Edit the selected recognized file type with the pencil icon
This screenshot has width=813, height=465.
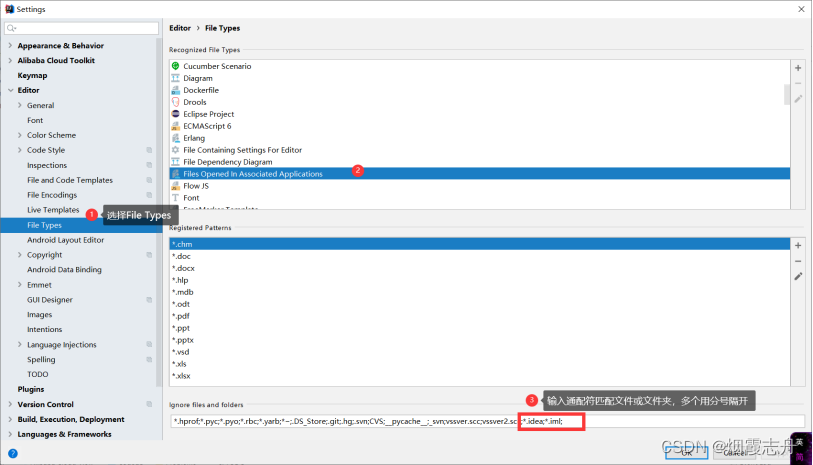click(798, 98)
